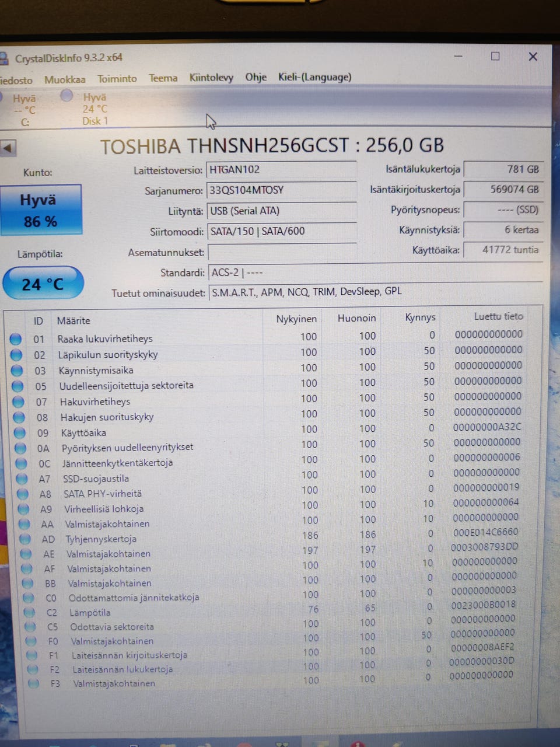Click the Käynnistyksiä value 6 kertaa
560x747 pixels.
(x=503, y=229)
